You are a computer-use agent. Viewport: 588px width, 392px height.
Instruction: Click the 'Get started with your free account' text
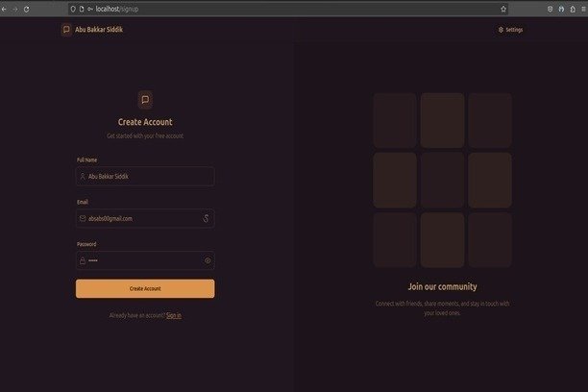[x=145, y=135]
